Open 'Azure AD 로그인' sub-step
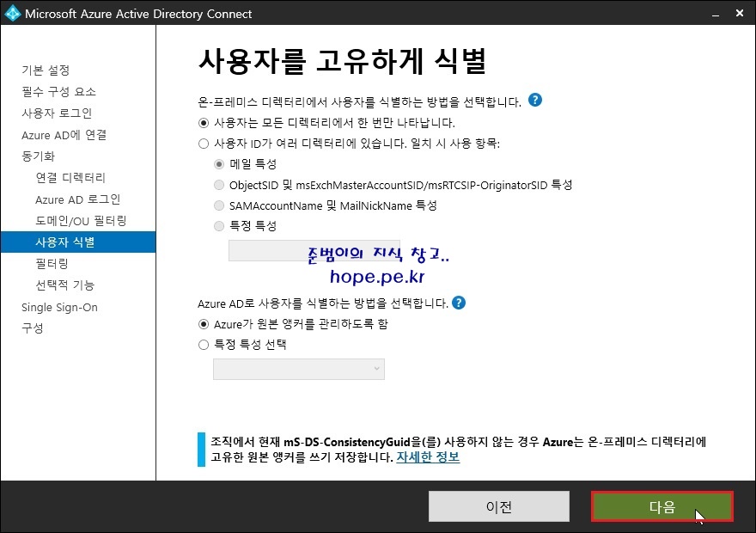Viewport: 756px width, 533px height. coord(77,199)
